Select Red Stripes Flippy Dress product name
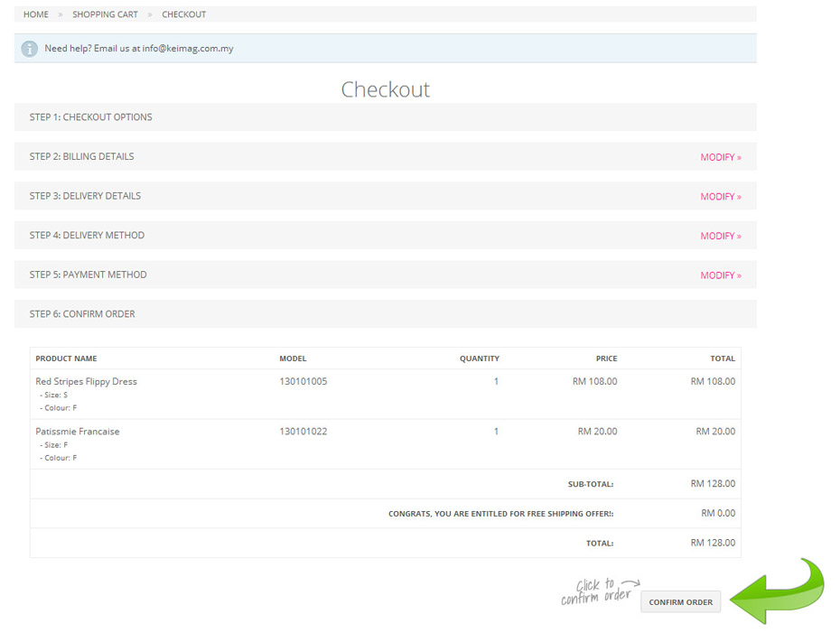The width and height of the screenshot is (840, 633). [x=87, y=382]
